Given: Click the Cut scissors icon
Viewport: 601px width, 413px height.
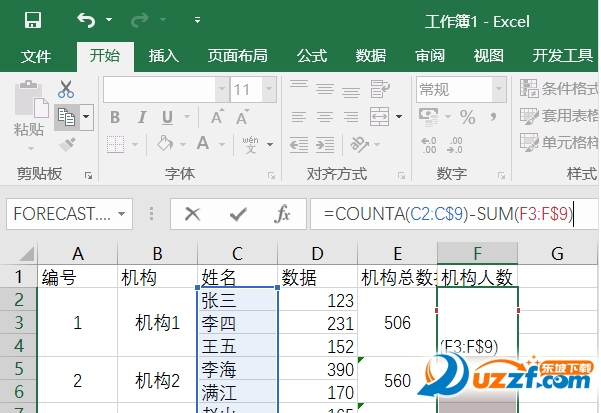Looking at the screenshot, I should coord(66,90).
